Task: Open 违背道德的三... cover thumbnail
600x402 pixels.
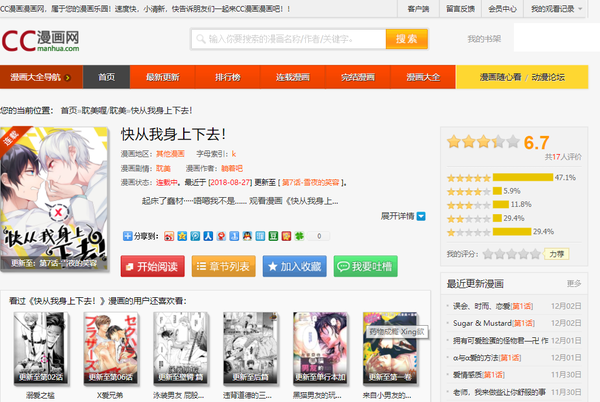Action: (x=250, y=348)
